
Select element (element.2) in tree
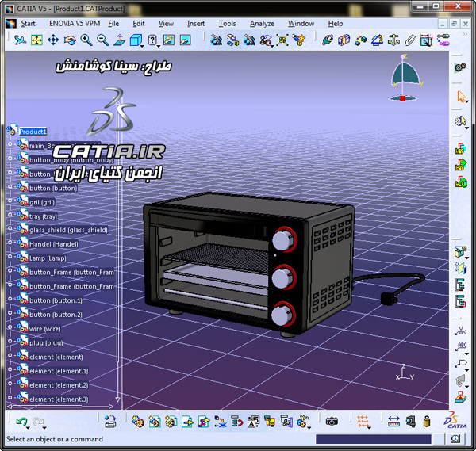tap(59, 385)
